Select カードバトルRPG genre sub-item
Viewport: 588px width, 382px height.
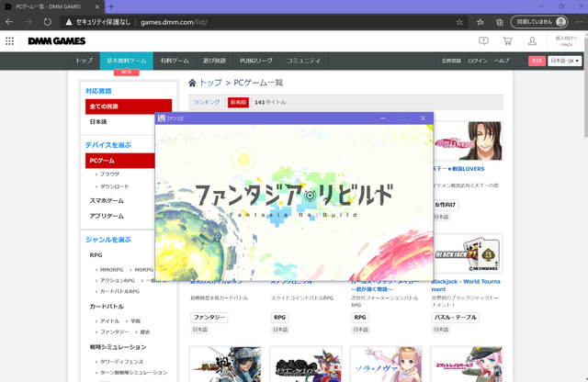119,291
